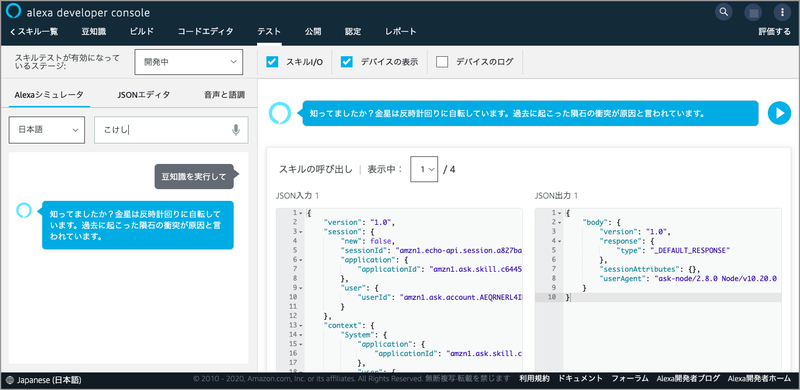Open the Alexa開発者ブログ link
This screenshot has width=800, height=390.
click(688, 379)
